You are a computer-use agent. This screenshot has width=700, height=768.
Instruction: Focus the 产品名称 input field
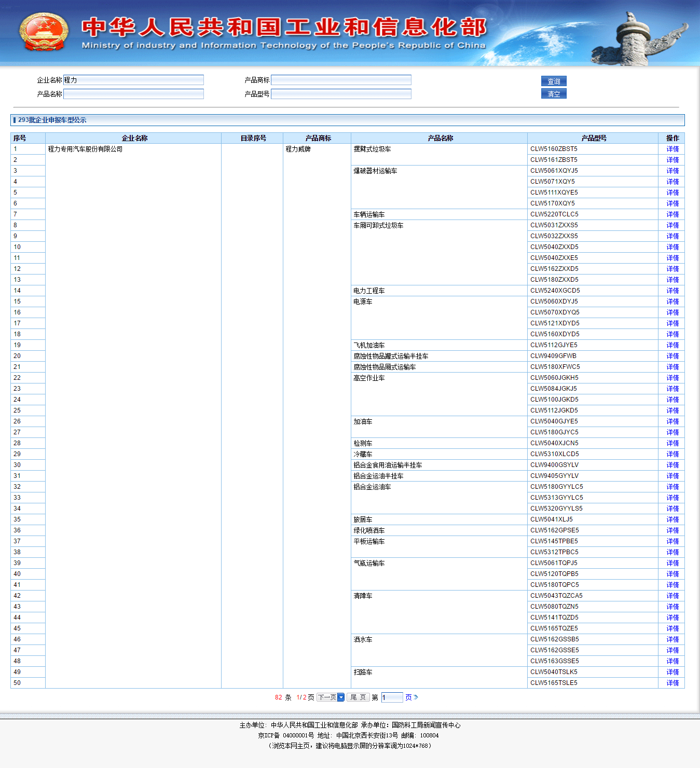point(133,94)
